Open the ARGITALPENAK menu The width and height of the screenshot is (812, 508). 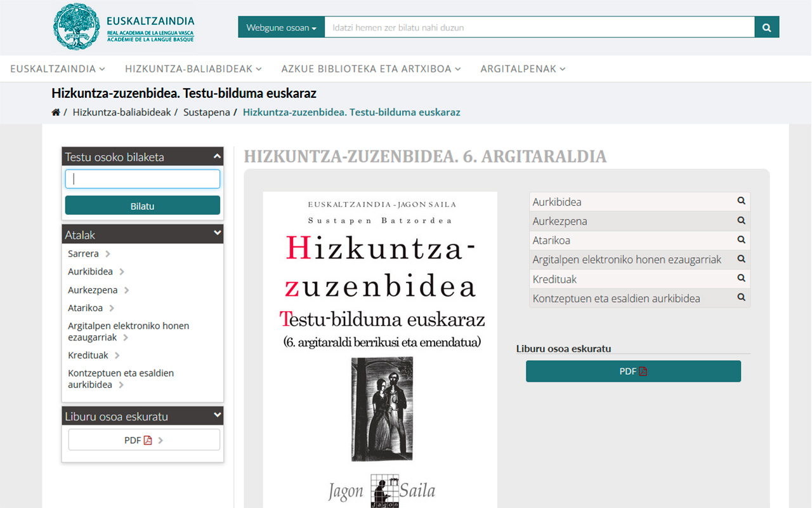point(523,69)
